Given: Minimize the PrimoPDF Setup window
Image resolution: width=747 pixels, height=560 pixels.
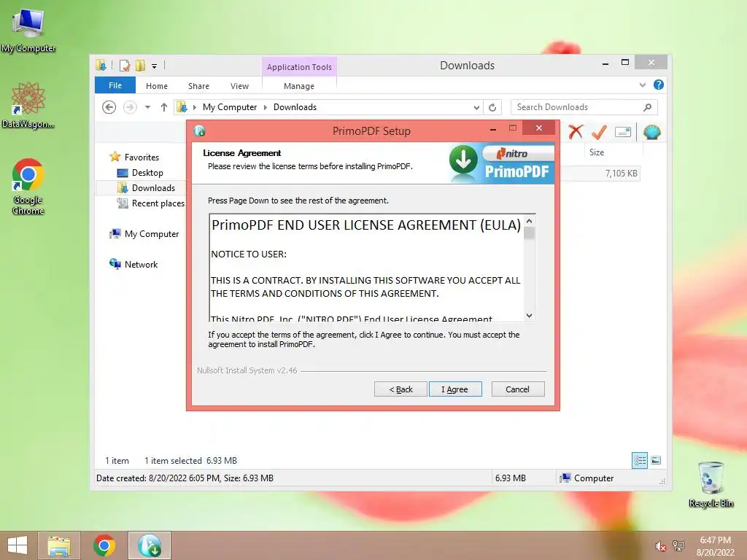Looking at the screenshot, I should pos(493,129).
